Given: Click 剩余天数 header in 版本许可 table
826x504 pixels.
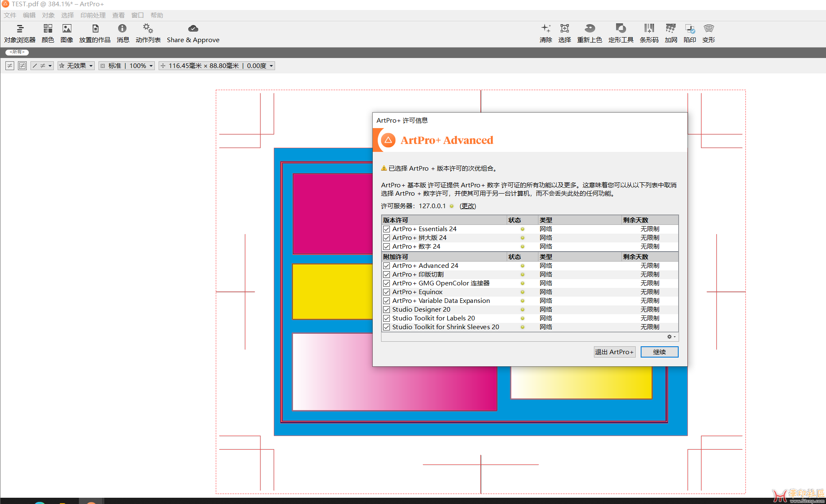Looking at the screenshot, I should coord(649,220).
